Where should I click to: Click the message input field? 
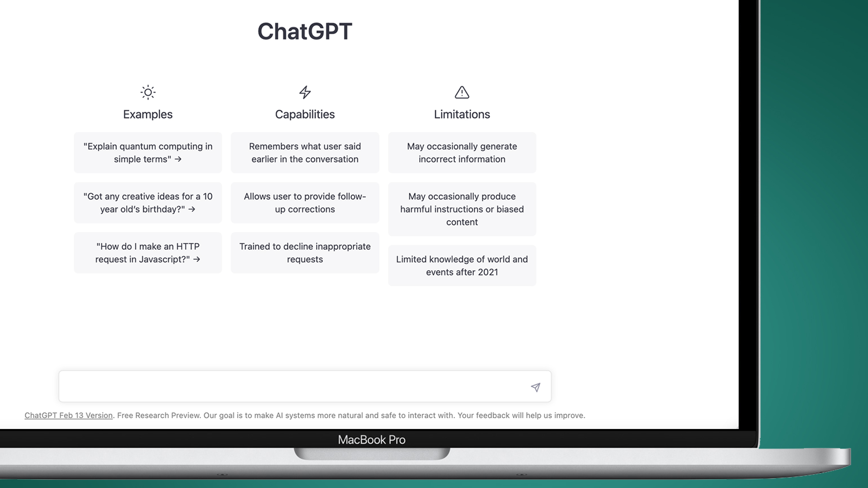[x=305, y=386]
